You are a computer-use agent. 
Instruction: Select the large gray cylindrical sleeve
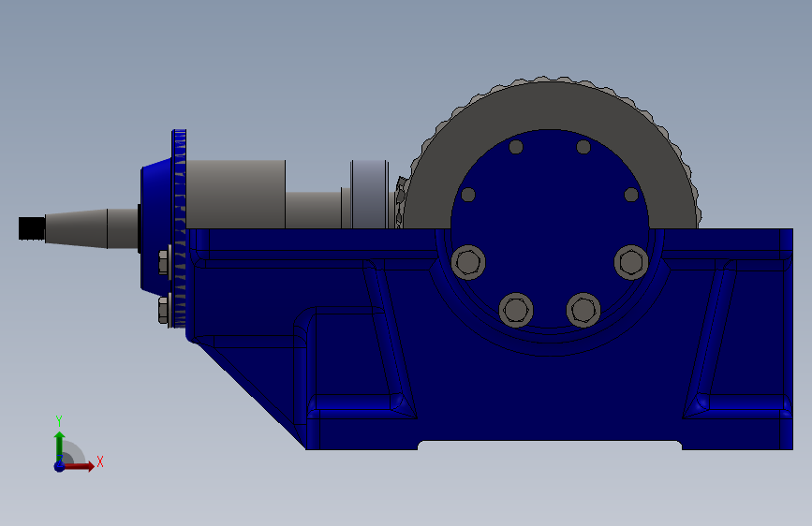tap(236, 194)
